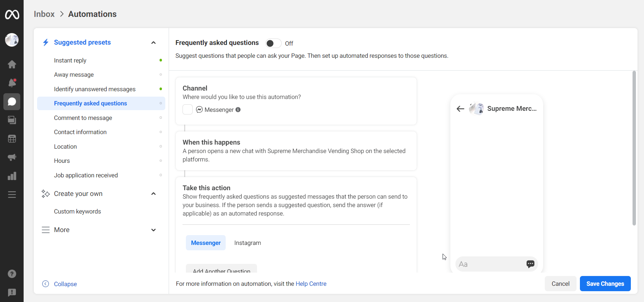The width and height of the screenshot is (644, 302).
Task: Open the Planner grid icon
Action: (12, 139)
